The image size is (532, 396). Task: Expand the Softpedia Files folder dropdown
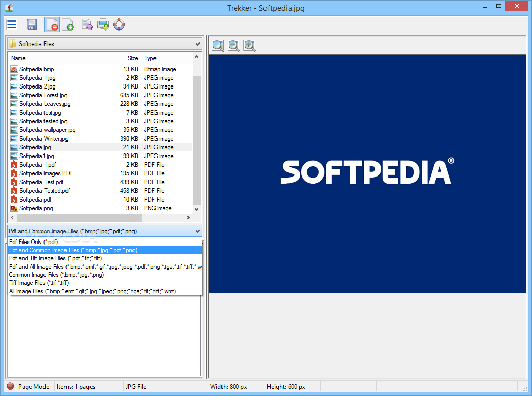197,44
